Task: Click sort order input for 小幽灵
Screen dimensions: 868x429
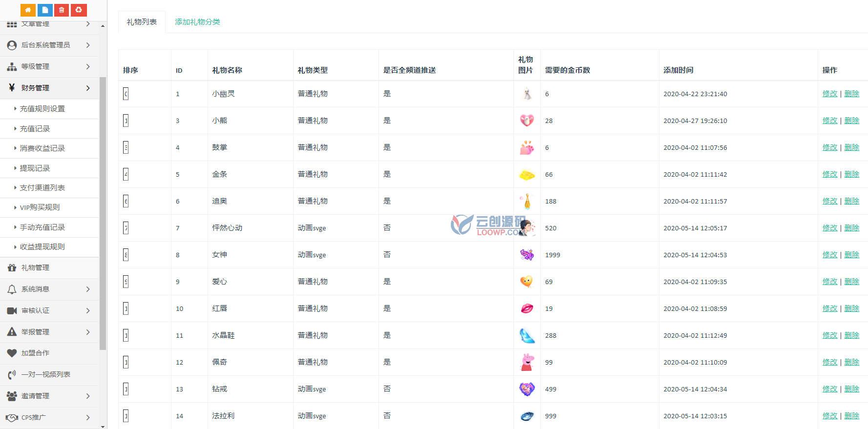Action: [x=126, y=94]
